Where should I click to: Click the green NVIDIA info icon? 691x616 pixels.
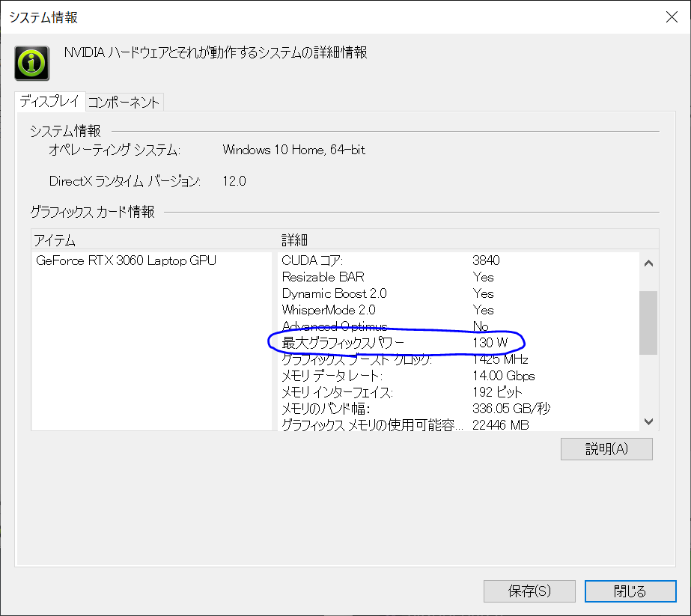pyautogui.click(x=31, y=63)
